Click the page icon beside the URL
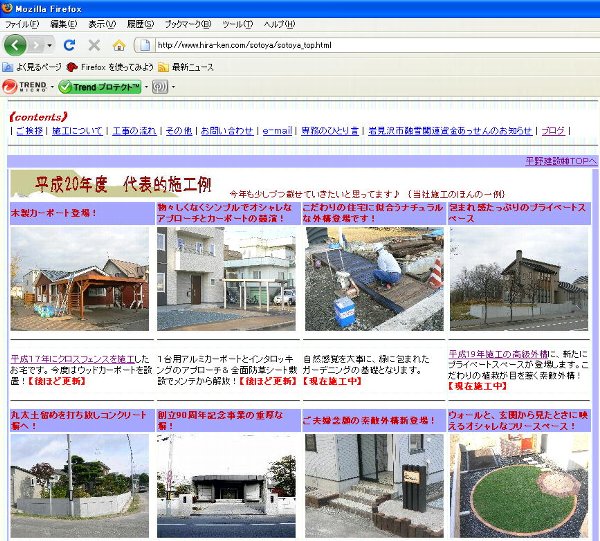600x541 pixels. click(x=145, y=45)
